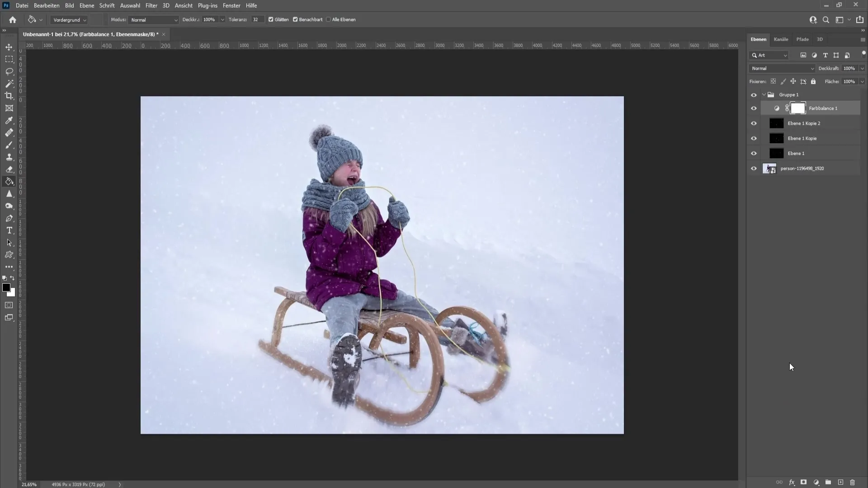Expand Gruppe 1 layer group
The image size is (868, 488).
[764, 95]
